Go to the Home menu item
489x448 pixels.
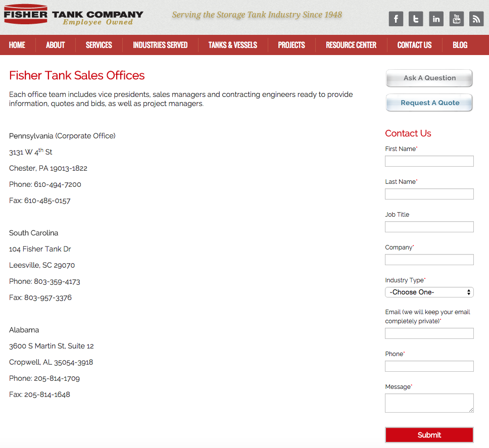[x=17, y=45]
